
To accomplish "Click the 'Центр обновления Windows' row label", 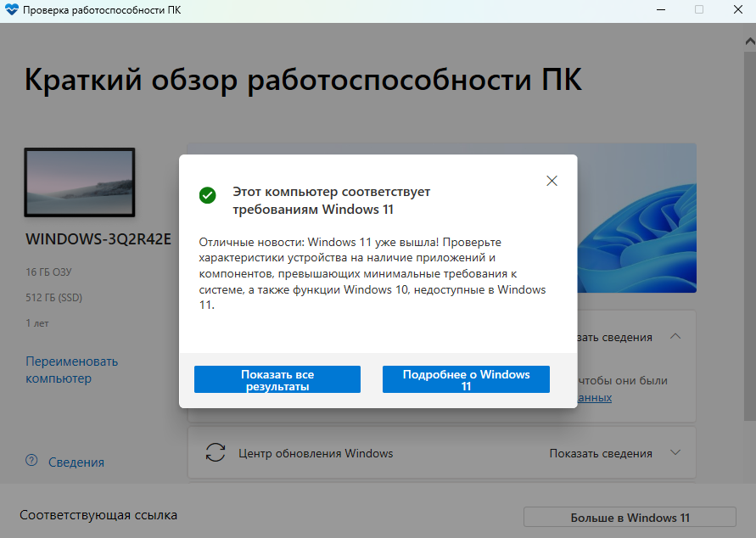I will (x=316, y=454).
